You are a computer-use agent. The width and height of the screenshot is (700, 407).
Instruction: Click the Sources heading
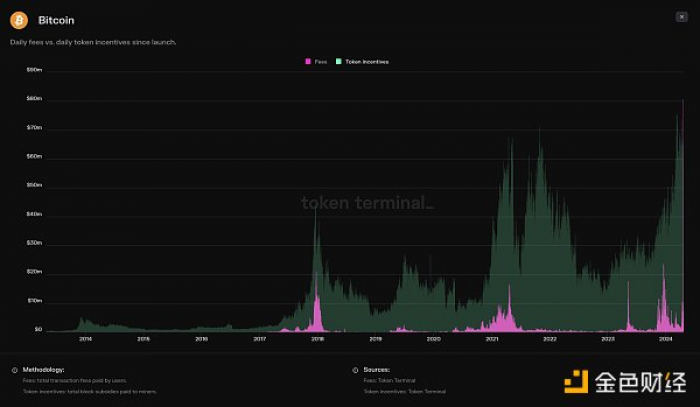tap(376, 370)
